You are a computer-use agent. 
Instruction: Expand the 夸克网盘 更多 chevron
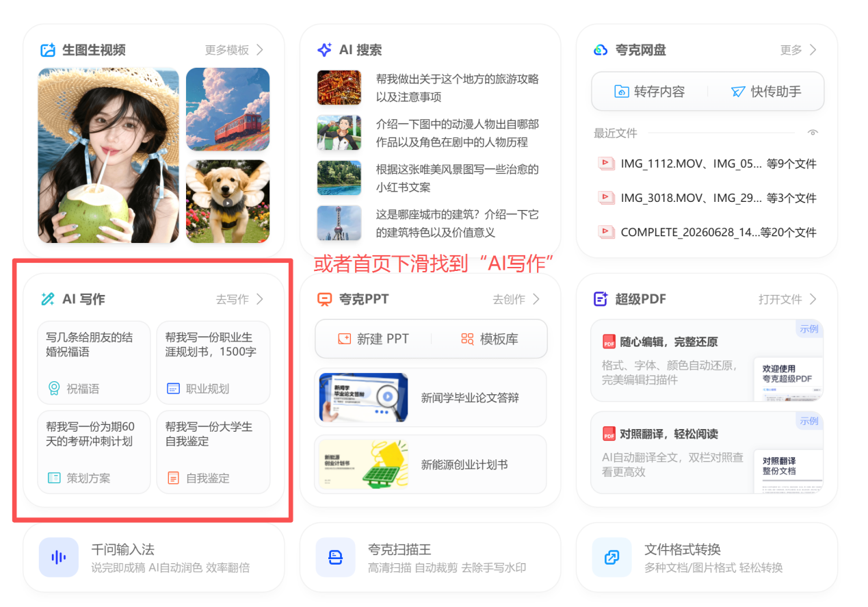tap(813, 50)
